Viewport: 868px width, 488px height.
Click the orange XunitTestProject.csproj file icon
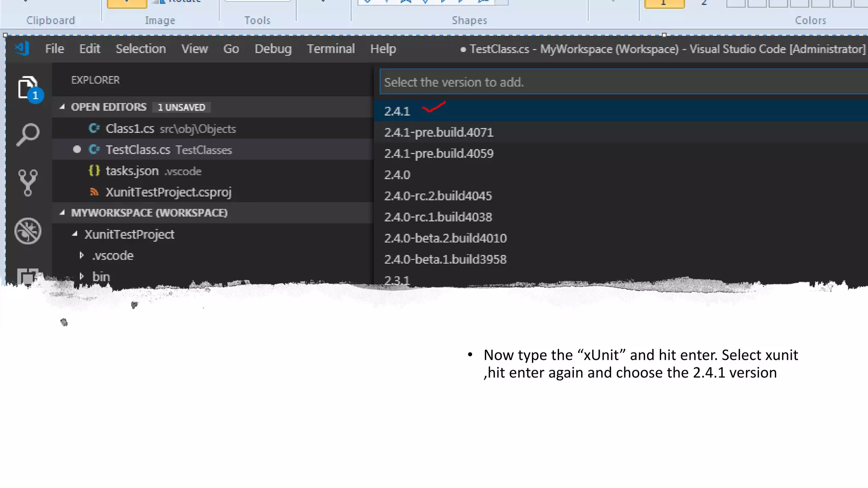tap(94, 192)
